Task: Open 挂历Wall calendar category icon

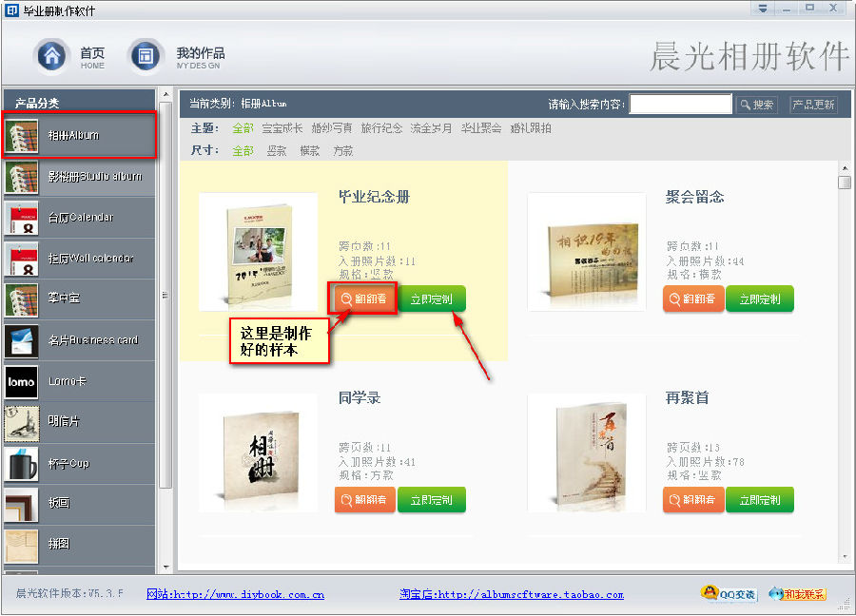Action: click(22, 259)
